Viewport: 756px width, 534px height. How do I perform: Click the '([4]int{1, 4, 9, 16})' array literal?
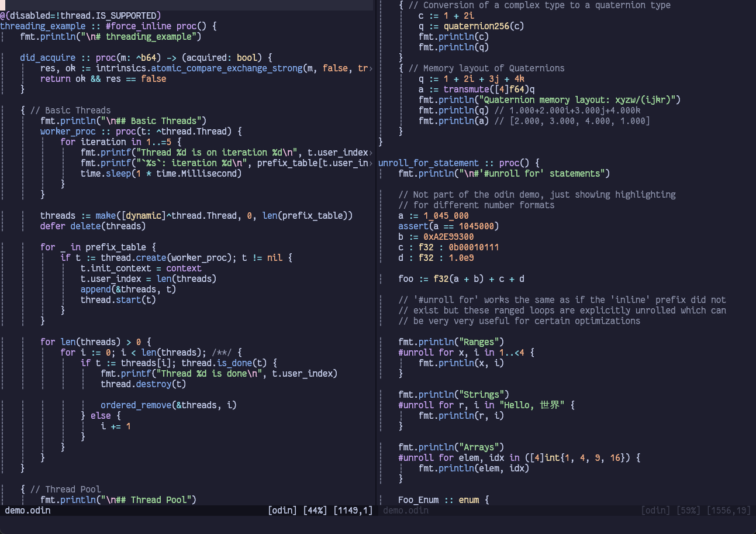(x=577, y=458)
